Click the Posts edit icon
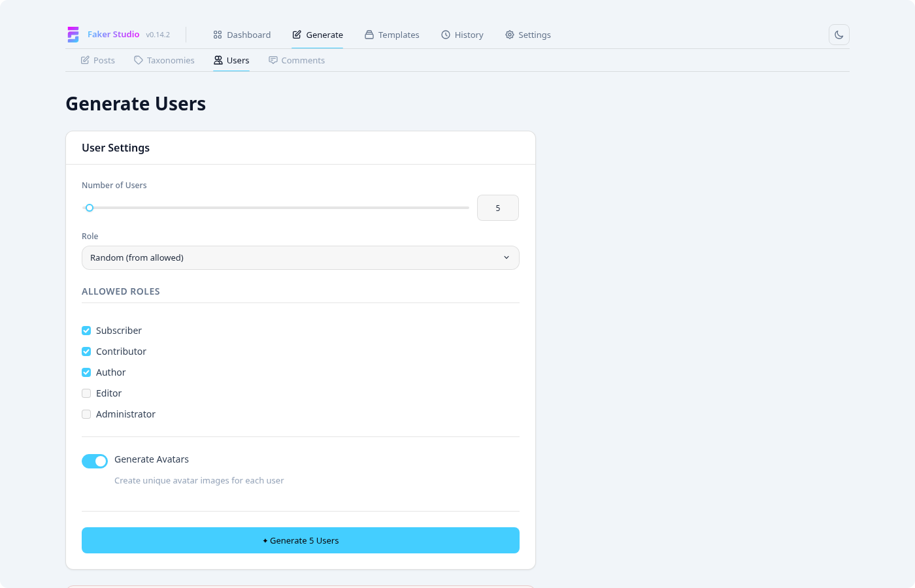Screen dimensions: 915x588 point(85,60)
